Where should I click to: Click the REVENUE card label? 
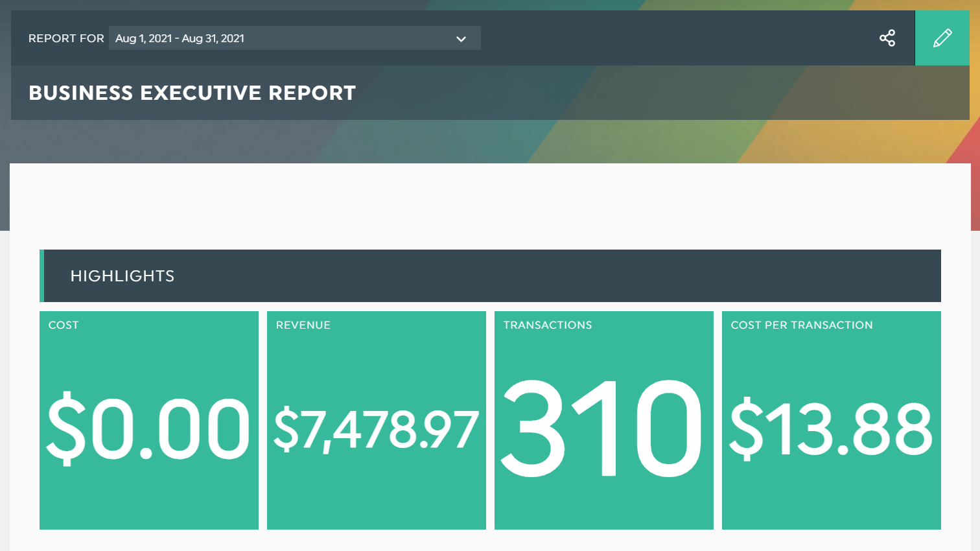(303, 325)
